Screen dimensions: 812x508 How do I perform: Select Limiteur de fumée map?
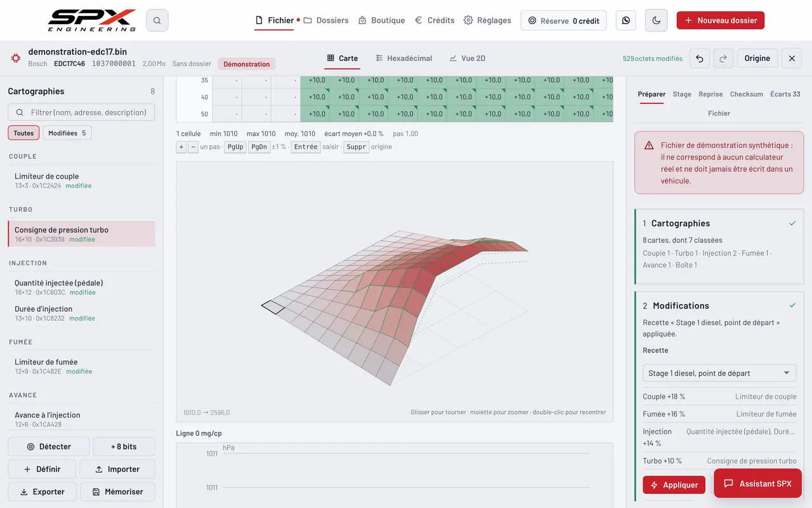81,366
